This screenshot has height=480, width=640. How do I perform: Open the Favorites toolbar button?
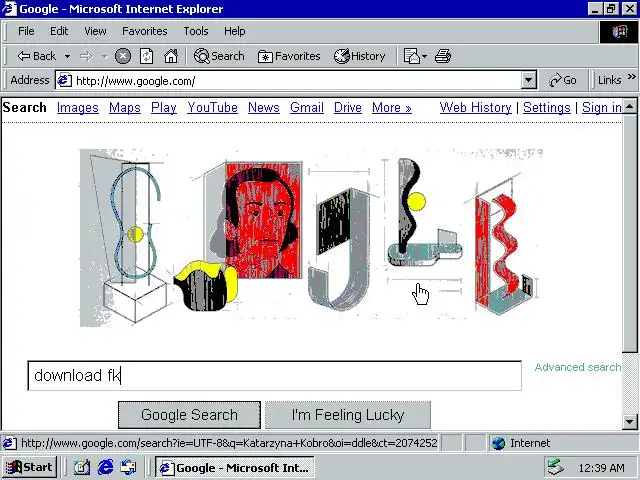[289, 56]
